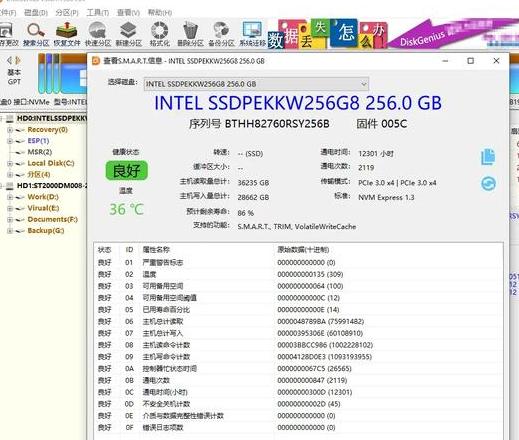The width and height of the screenshot is (519, 440).
Task: Select the 分区(4) partition
Action: tap(39, 174)
